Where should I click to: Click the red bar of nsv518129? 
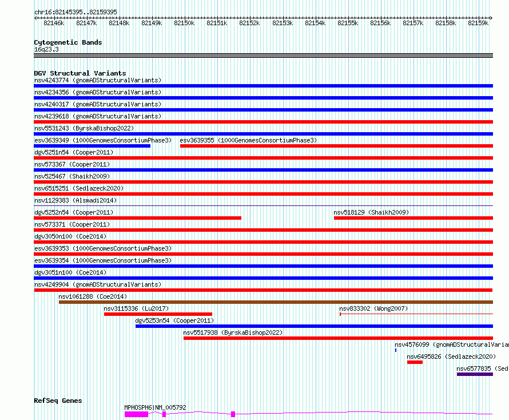(x=413, y=218)
